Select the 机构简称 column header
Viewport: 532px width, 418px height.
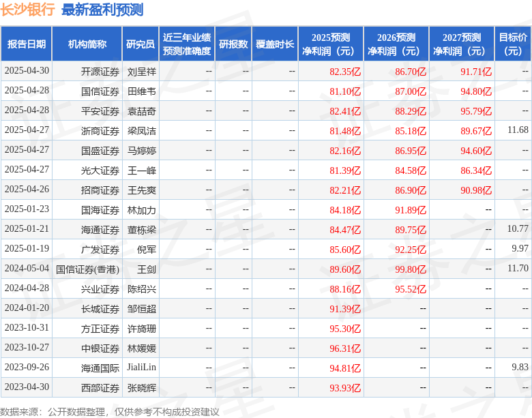(x=87, y=44)
